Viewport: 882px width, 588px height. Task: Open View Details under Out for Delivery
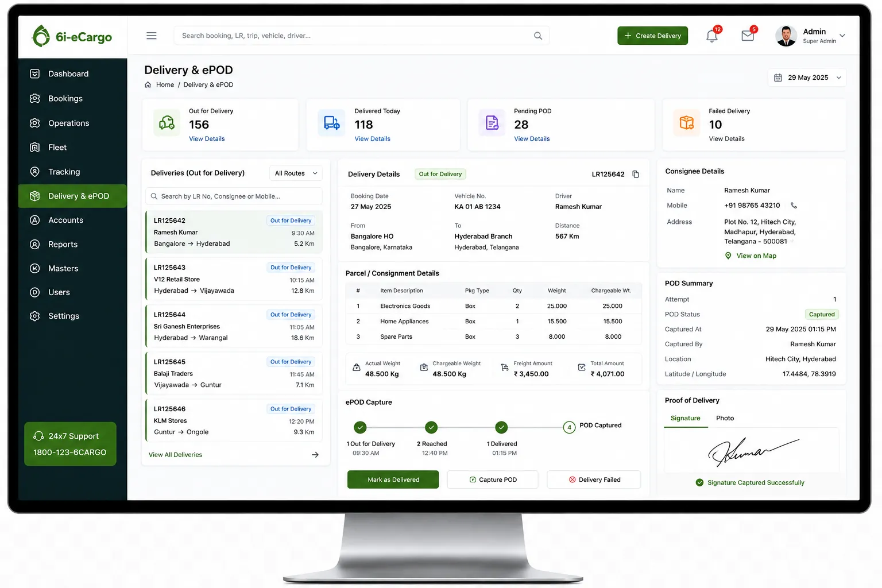point(207,139)
